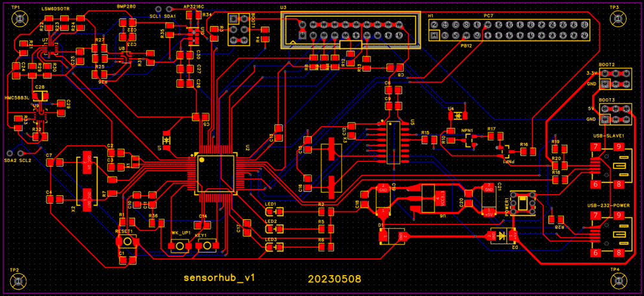The image size is (644, 296).
Task: Click the 3.3V label near BOOT2
Action: [x=591, y=73]
